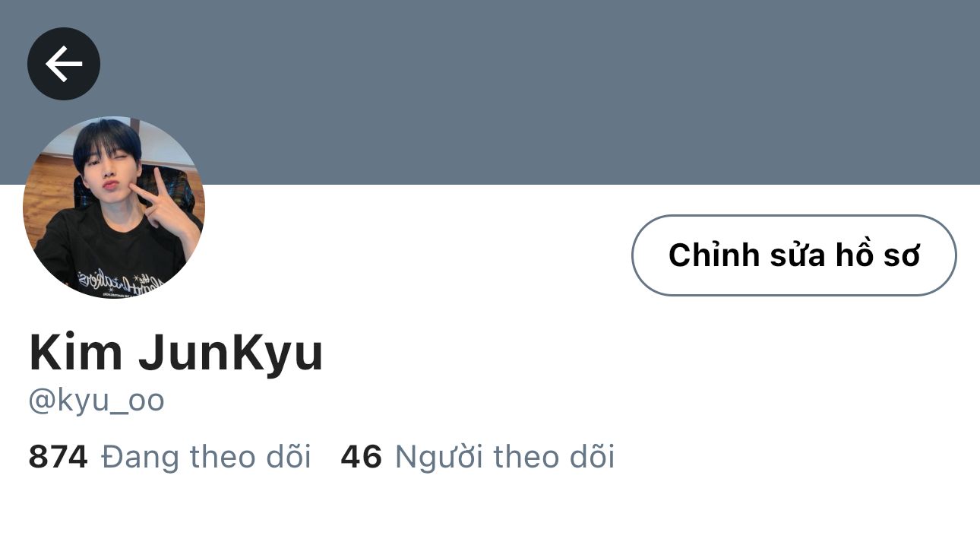Click the white arrow inside black circle
980x542 pixels.
64,64
